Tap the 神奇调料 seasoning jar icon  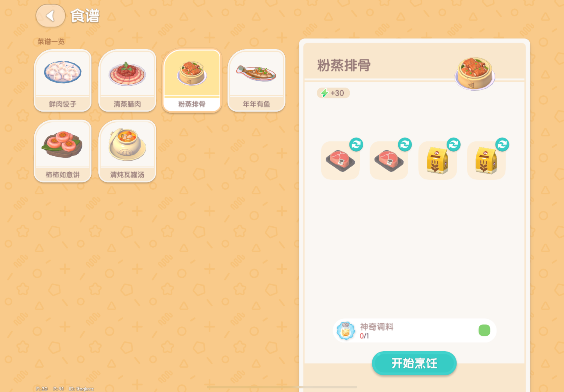(x=346, y=331)
